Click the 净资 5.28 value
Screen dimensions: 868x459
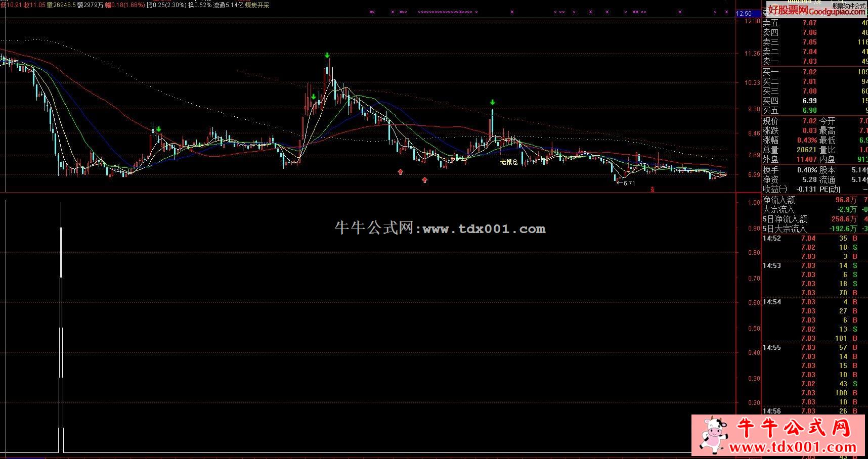pyautogui.click(x=809, y=179)
